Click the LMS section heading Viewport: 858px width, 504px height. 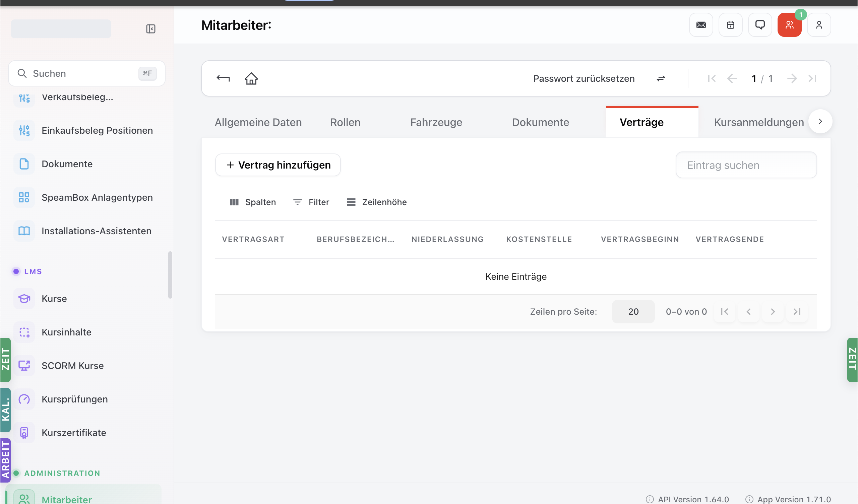(33, 271)
